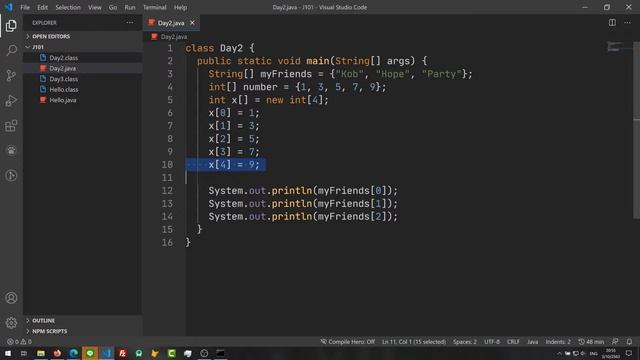Click Indents: 2 in status bar

pyautogui.click(x=558, y=342)
